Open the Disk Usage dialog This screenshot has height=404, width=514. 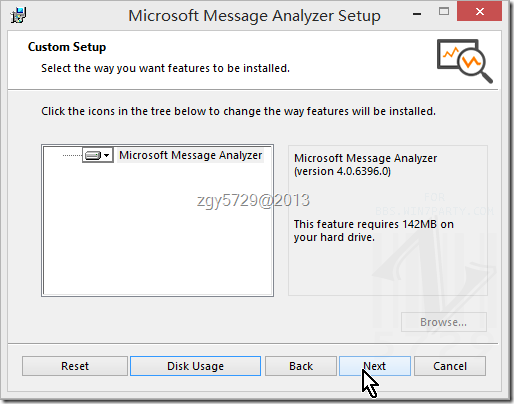click(x=195, y=366)
